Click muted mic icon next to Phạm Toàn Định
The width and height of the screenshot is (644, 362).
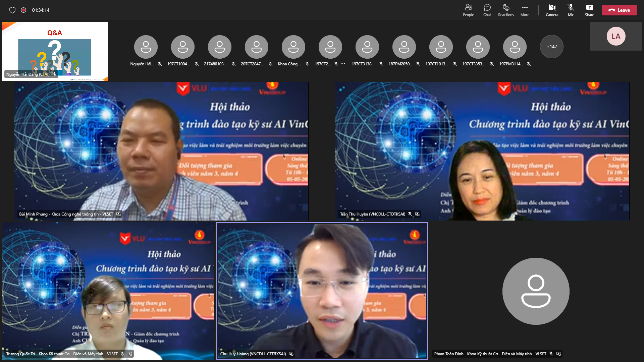tap(551, 354)
